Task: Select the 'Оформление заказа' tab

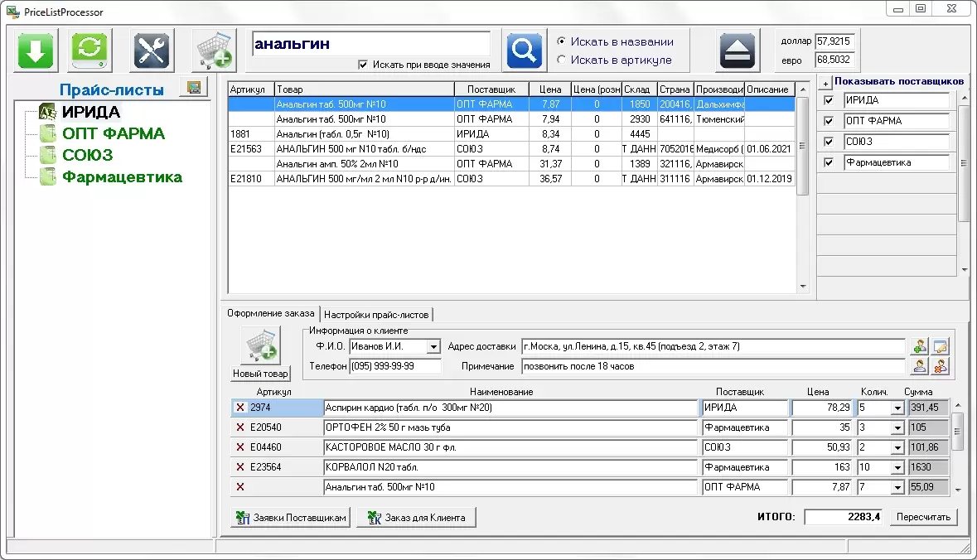Action: coord(271,314)
